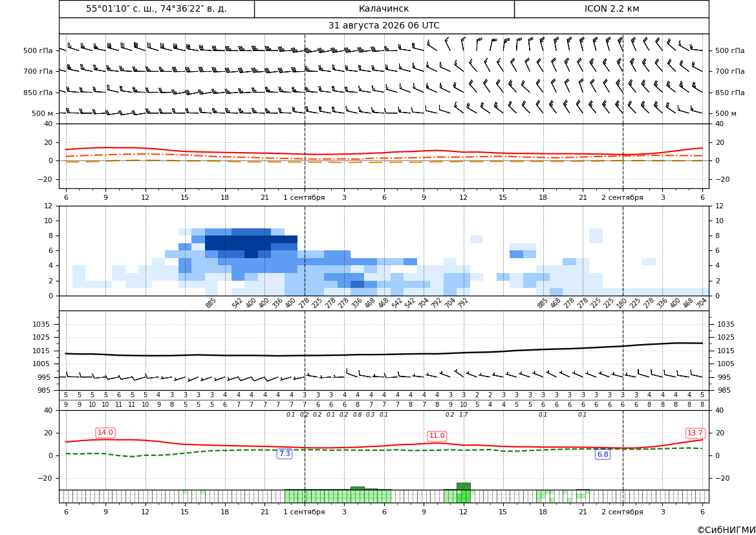Click the red 13.7 temperature label
Image resolution: width=756 pixels, height=535 pixels.
coord(695,433)
